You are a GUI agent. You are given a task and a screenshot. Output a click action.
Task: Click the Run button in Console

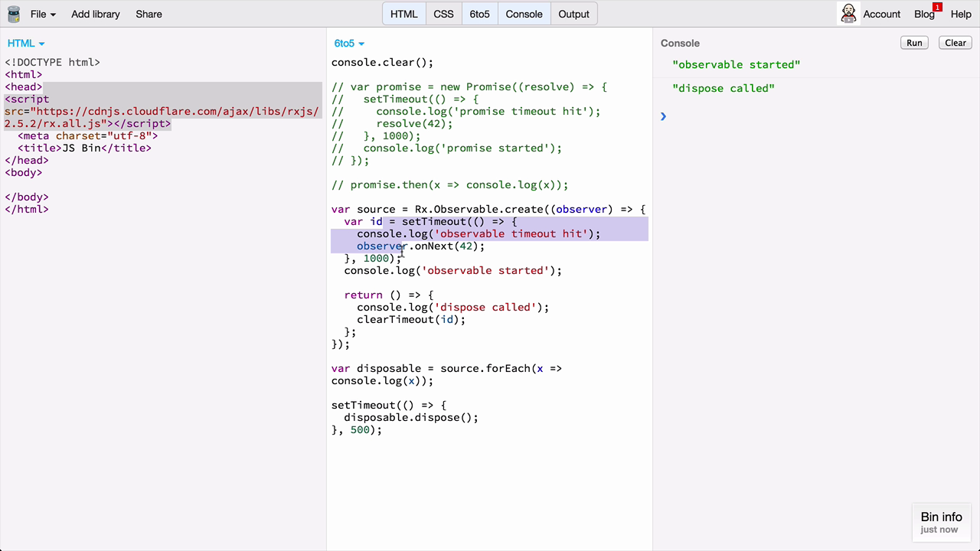pos(914,43)
